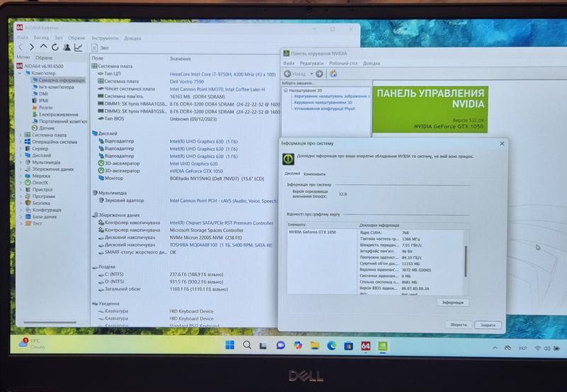Click the NVIDIA icon in the taskbar
567x392 pixels.
383,346
